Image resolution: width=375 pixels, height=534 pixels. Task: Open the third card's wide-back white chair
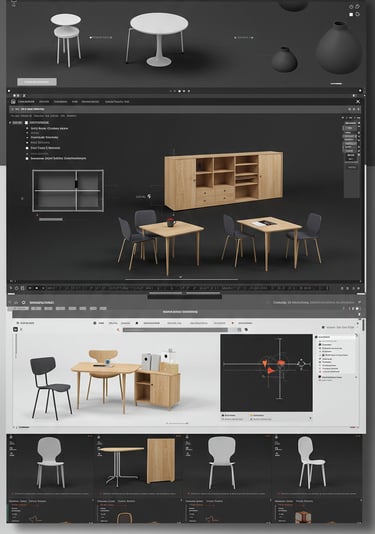tap(222, 462)
